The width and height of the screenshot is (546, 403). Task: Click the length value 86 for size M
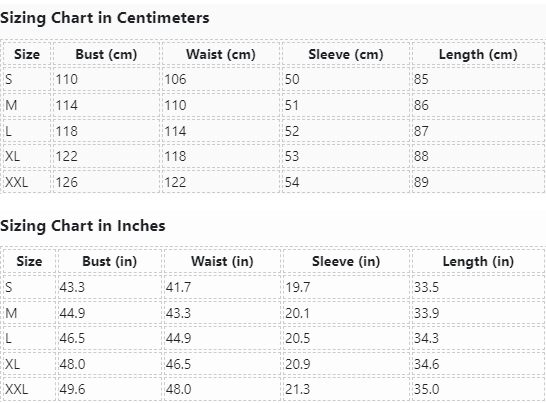tap(421, 105)
